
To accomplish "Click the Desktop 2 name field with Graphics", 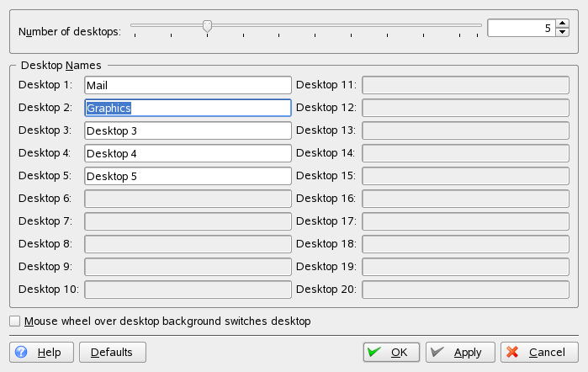I will pos(188,108).
